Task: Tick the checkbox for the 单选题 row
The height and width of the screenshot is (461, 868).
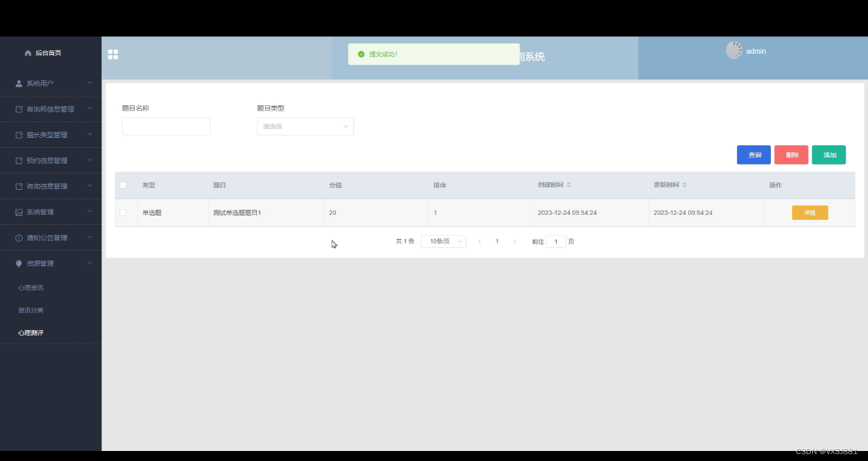Action: pos(123,213)
